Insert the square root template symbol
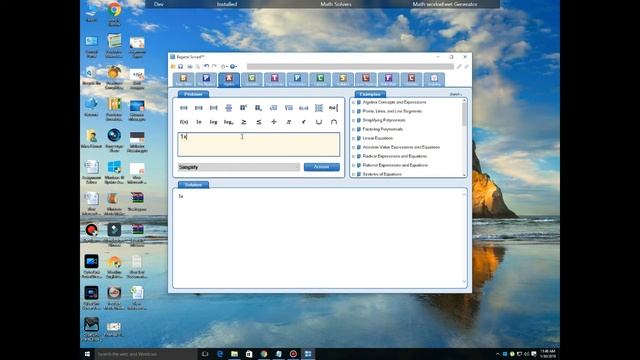 (x=273, y=108)
